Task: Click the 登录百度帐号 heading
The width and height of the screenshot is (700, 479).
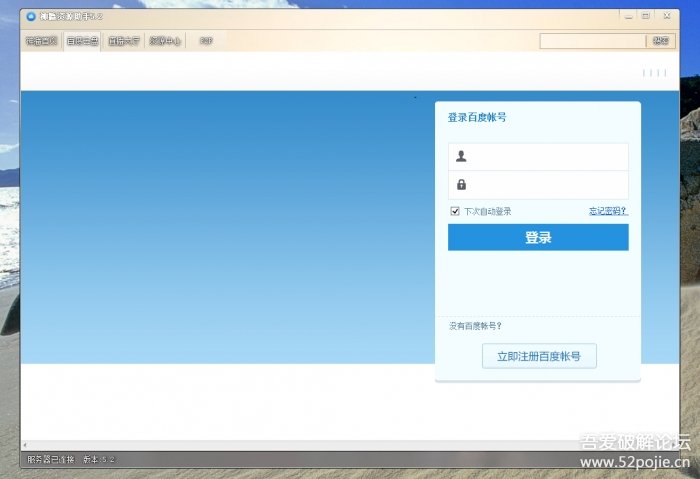Action: point(477,117)
